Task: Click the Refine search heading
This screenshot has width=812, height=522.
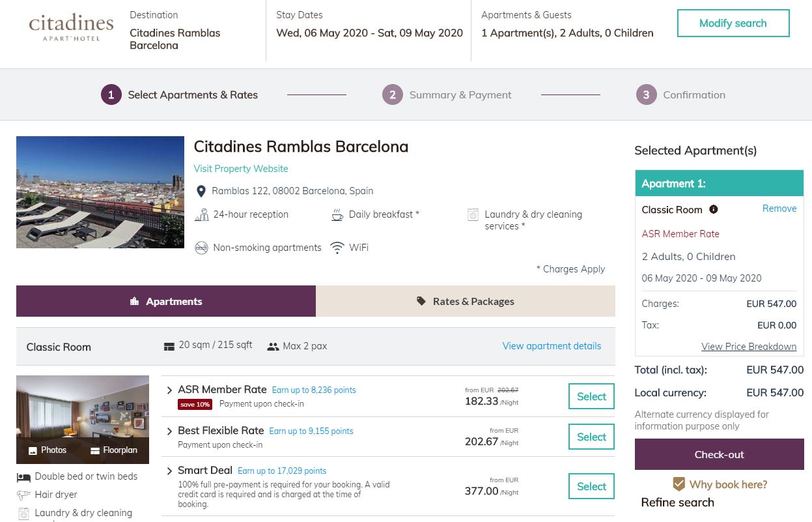Action: click(678, 502)
